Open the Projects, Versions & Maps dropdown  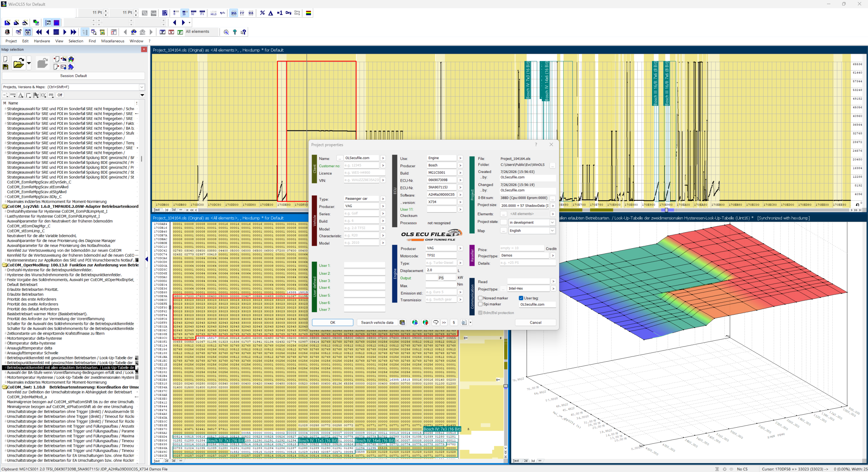click(142, 87)
